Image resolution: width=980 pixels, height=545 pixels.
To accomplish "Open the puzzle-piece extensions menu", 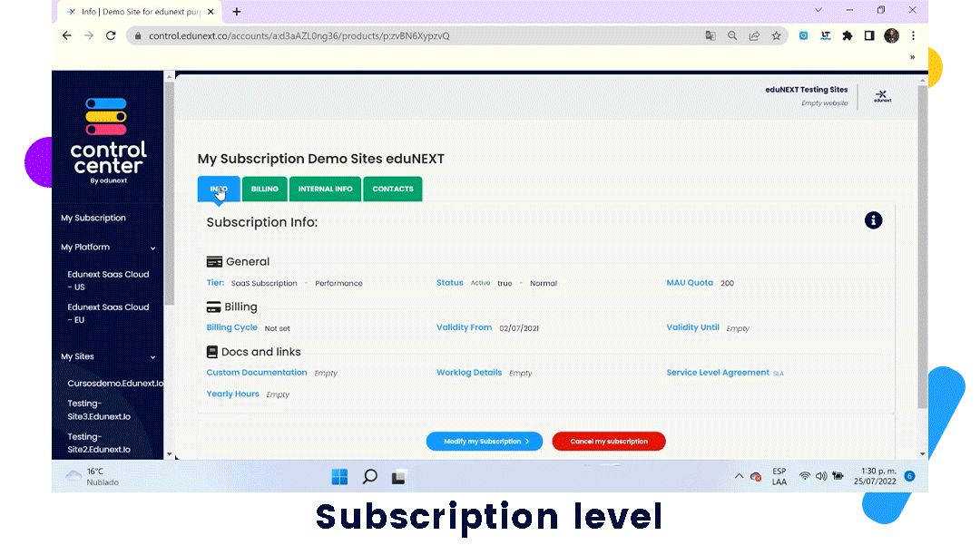I will (848, 35).
